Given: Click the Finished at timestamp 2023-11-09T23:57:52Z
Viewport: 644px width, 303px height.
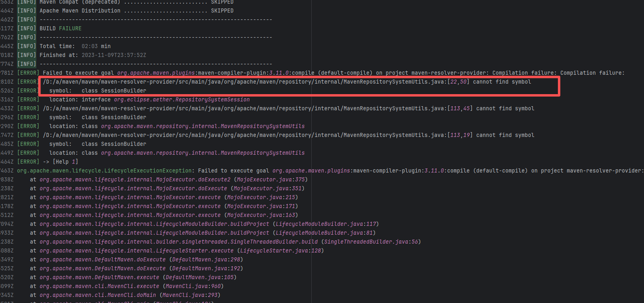Looking at the screenshot, I should [114, 55].
